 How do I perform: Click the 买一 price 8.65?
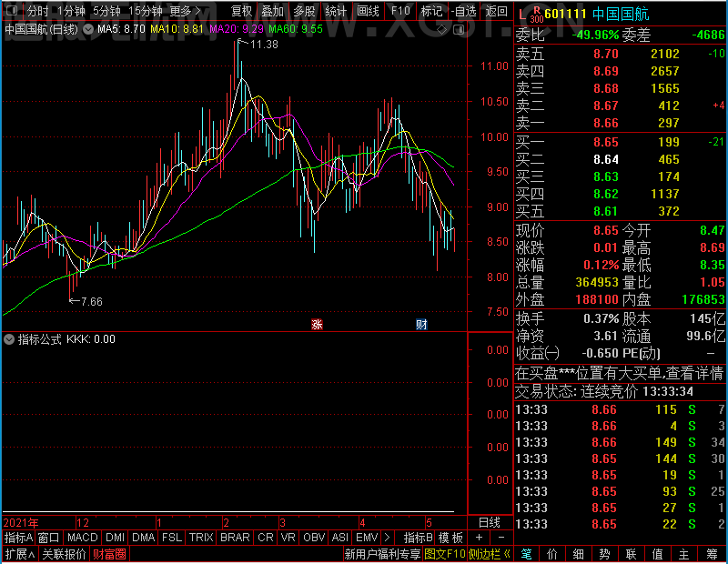pyautogui.click(x=606, y=142)
